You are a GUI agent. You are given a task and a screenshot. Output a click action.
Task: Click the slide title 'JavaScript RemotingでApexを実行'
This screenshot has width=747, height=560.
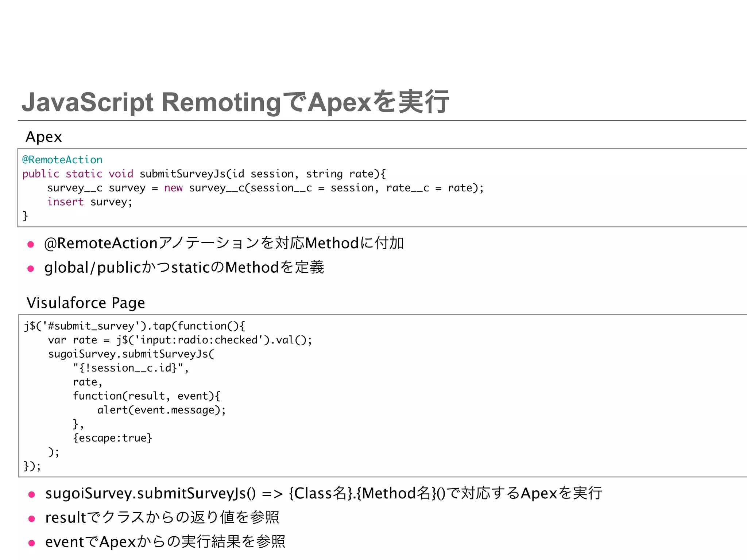(235, 102)
